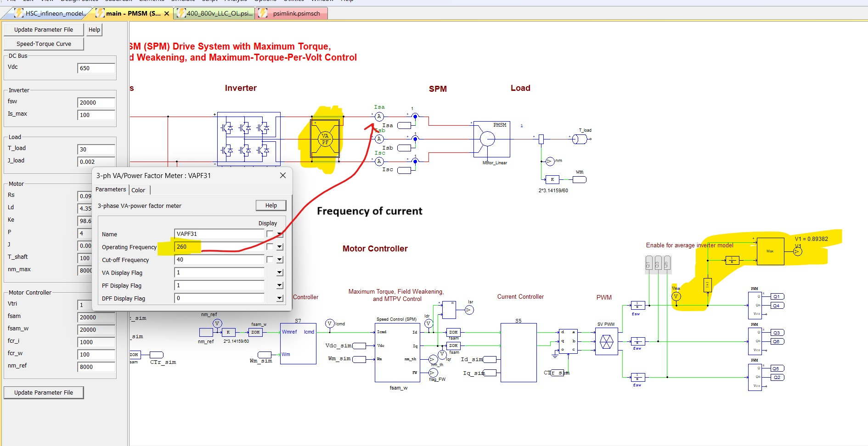
Task: Click the T_load value field
Action: click(96, 150)
